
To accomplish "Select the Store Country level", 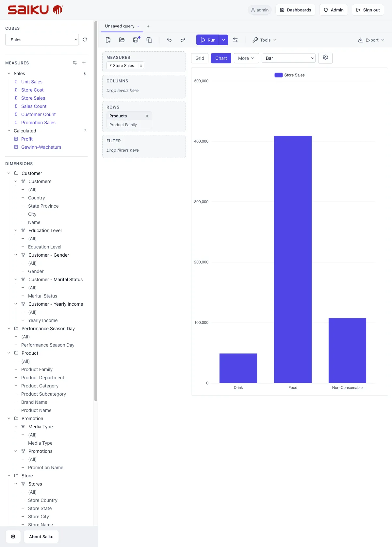I will pos(42,500).
